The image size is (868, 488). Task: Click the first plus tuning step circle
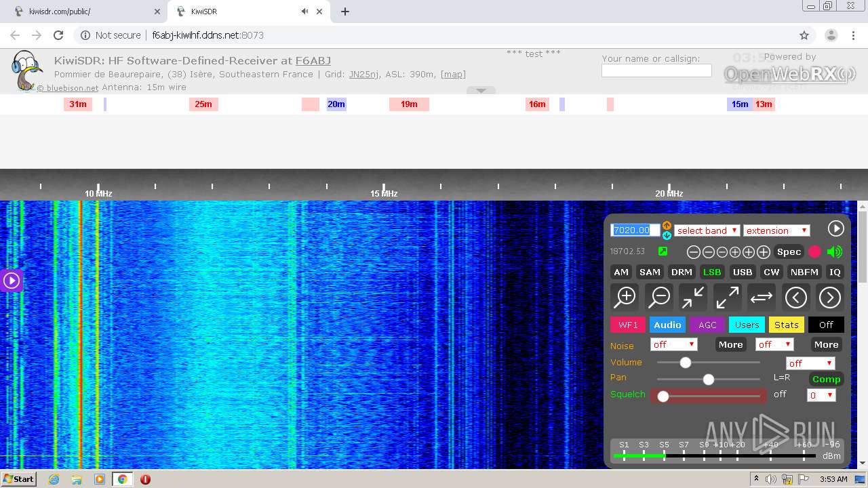click(735, 252)
